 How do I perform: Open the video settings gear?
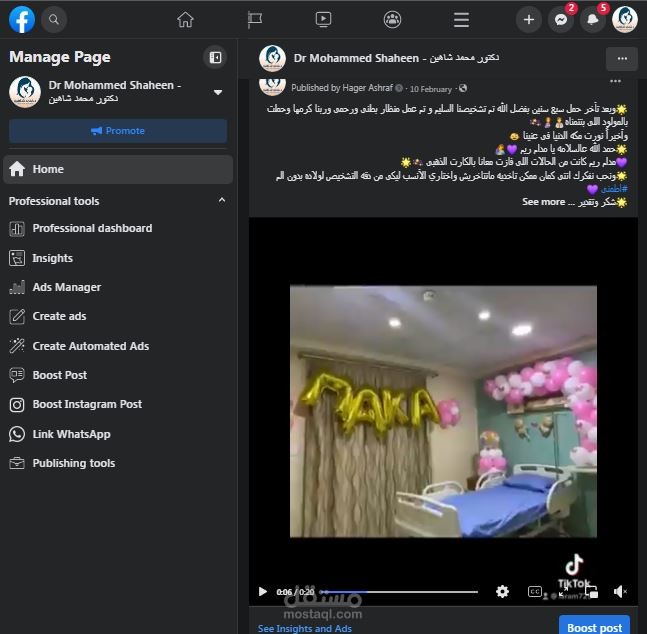click(502, 591)
